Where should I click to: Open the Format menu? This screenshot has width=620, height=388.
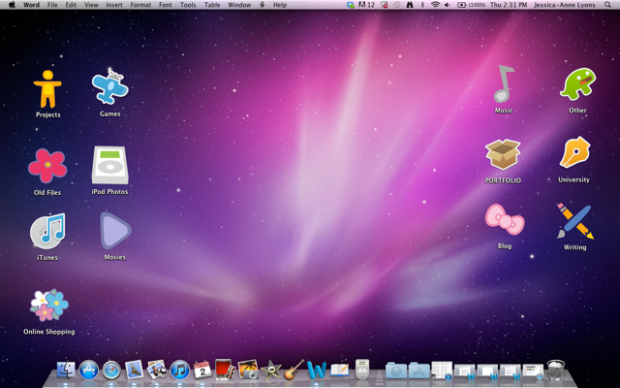(141, 5)
